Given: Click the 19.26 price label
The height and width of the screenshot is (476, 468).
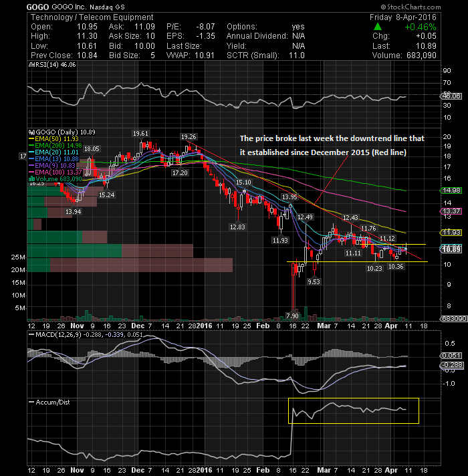Looking at the screenshot, I should pos(189,137).
